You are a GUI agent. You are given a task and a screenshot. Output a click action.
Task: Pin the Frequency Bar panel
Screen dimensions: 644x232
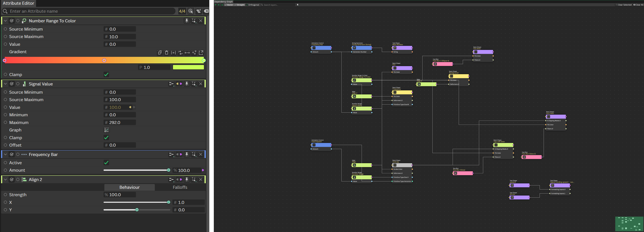[187, 155]
